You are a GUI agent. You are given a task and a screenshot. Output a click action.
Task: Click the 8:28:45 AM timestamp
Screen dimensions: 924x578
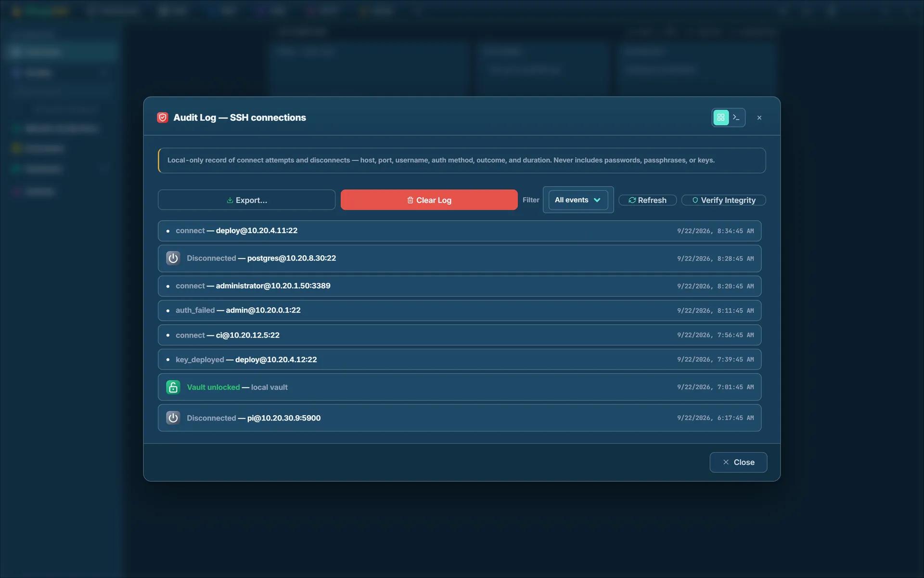tap(715, 259)
